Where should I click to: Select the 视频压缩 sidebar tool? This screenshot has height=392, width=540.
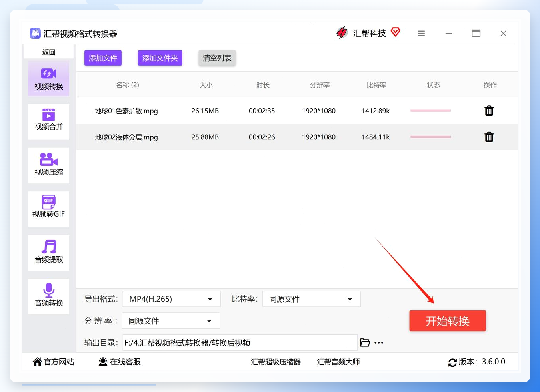tap(48, 165)
